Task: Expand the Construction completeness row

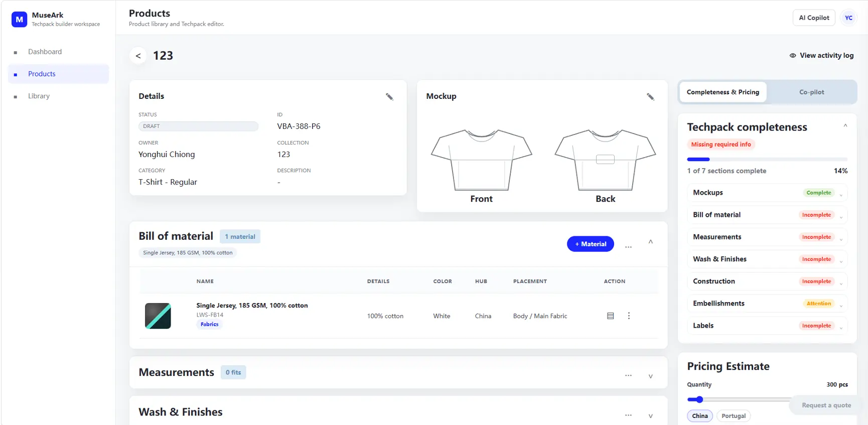Action: (x=841, y=284)
